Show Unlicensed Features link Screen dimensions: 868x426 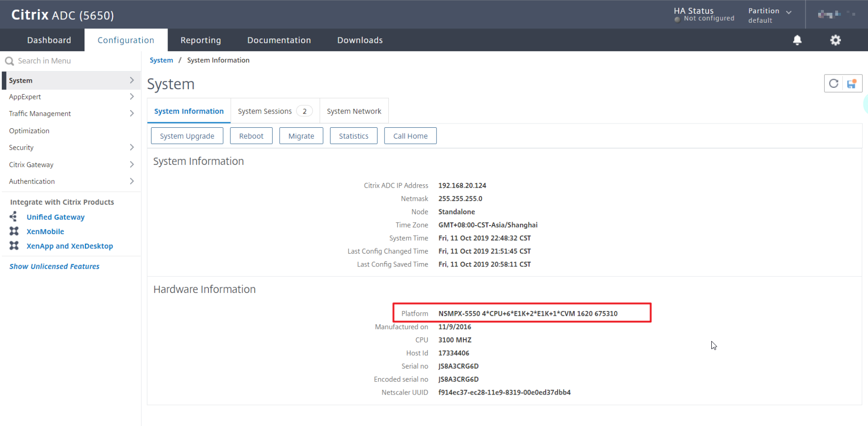tap(55, 266)
